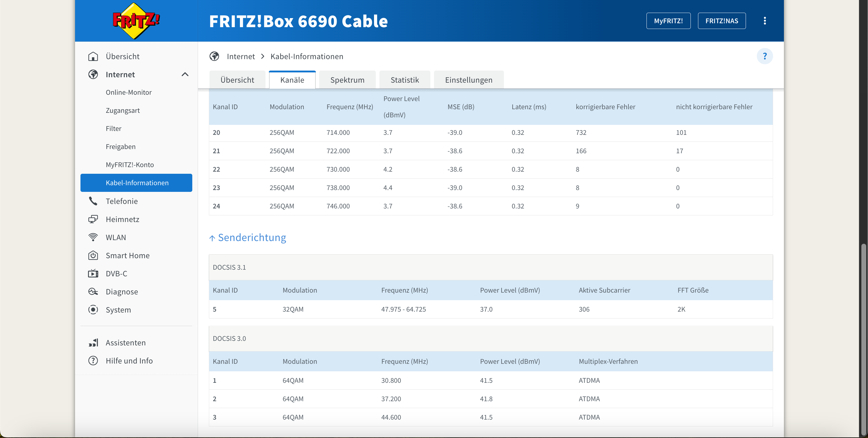Open FRITZ!NAS from the header
Image resolution: width=868 pixels, height=438 pixels.
point(722,21)
